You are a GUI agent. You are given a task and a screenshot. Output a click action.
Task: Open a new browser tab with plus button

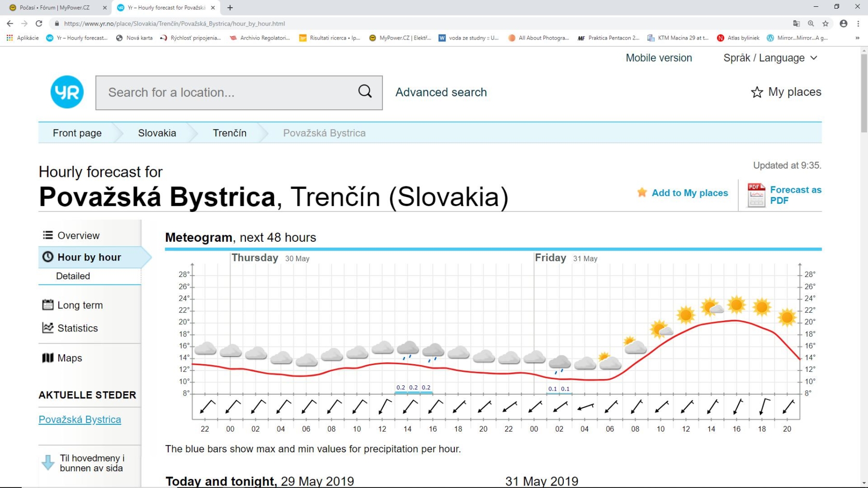pos(230,7)
